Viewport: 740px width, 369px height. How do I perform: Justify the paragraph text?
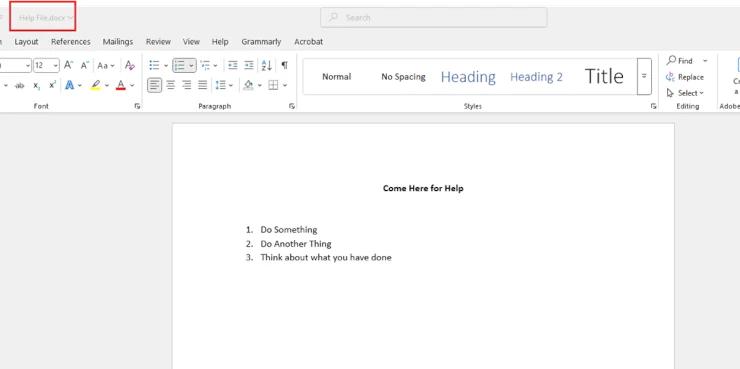202,85
